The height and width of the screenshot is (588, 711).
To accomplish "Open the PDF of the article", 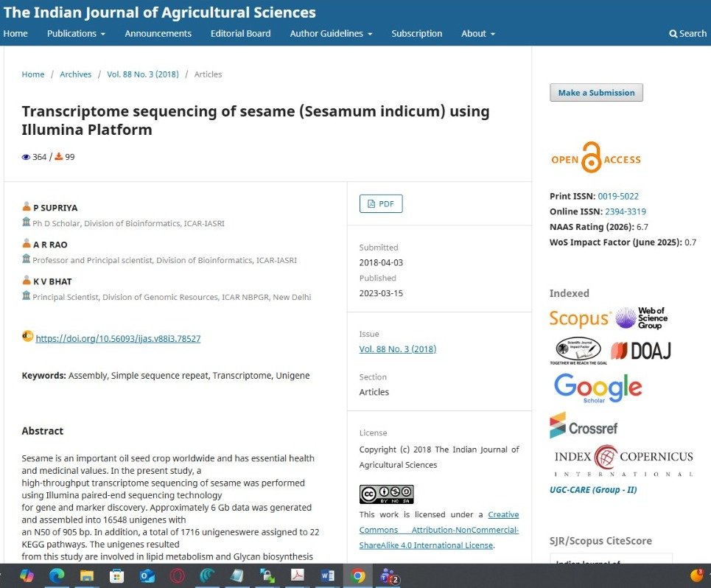I will coord(380,203).
